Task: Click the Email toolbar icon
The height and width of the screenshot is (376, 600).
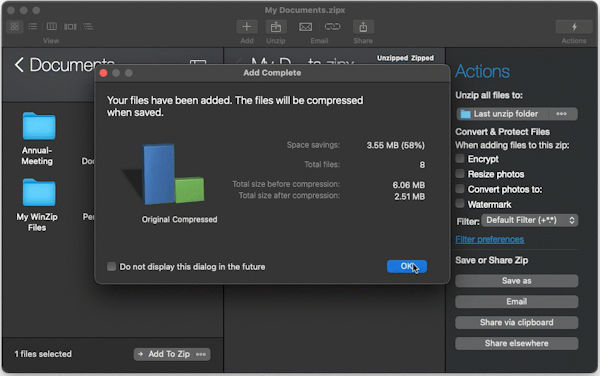Action: pyautogui.click(x=305, y=27)
